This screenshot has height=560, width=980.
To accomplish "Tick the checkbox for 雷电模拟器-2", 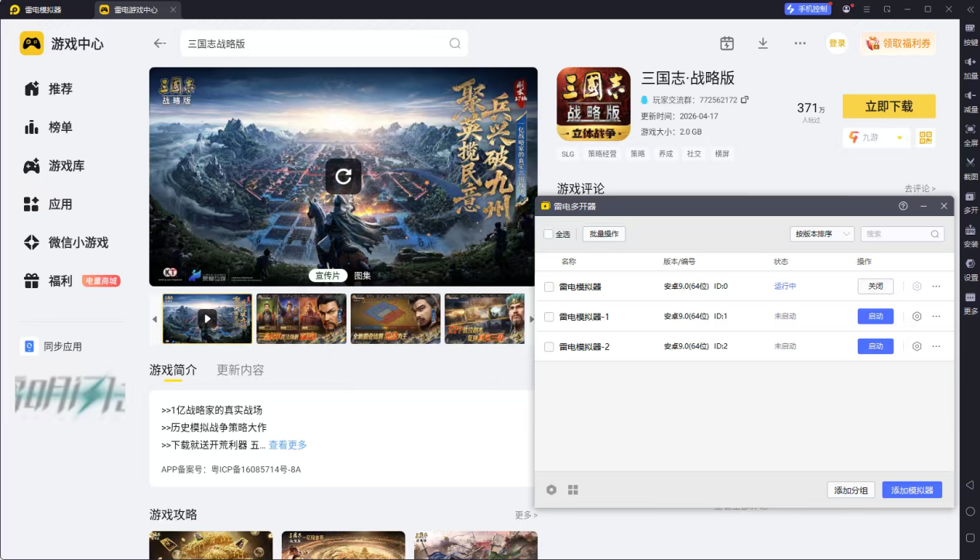I will (x=549, y=347).
